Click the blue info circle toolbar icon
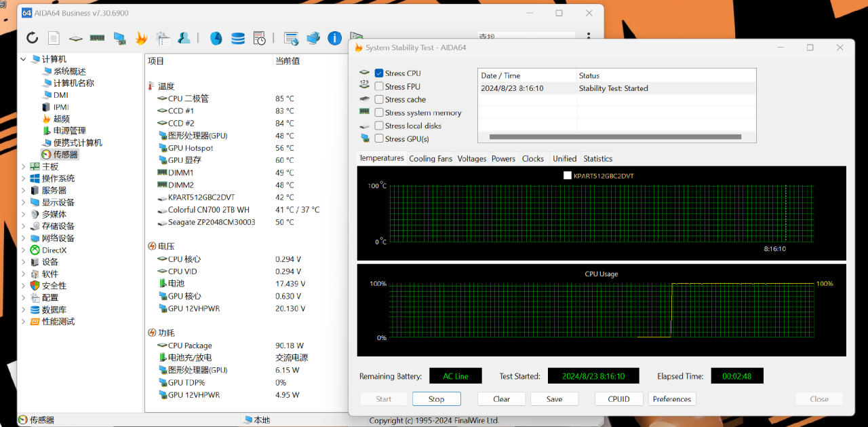 334,38
